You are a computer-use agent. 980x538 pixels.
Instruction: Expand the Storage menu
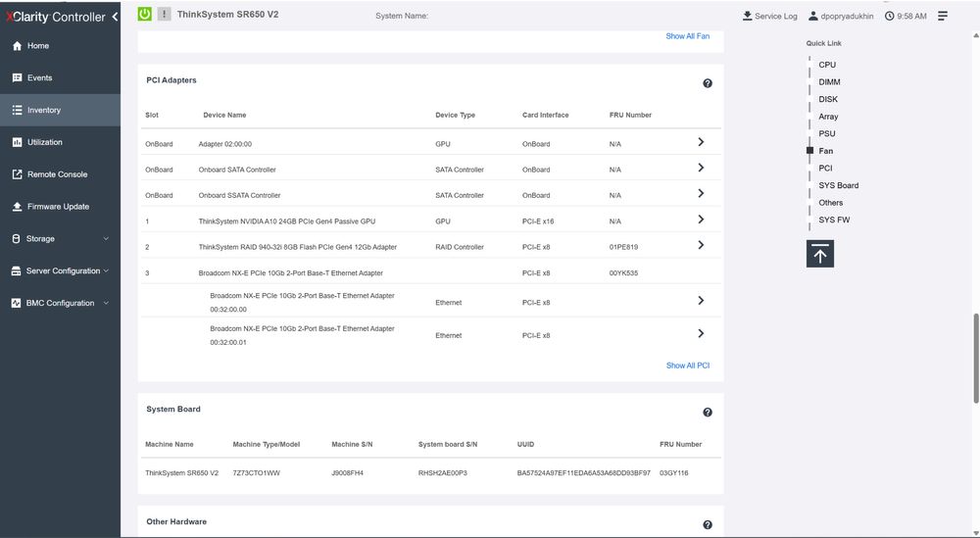[60, 239]
